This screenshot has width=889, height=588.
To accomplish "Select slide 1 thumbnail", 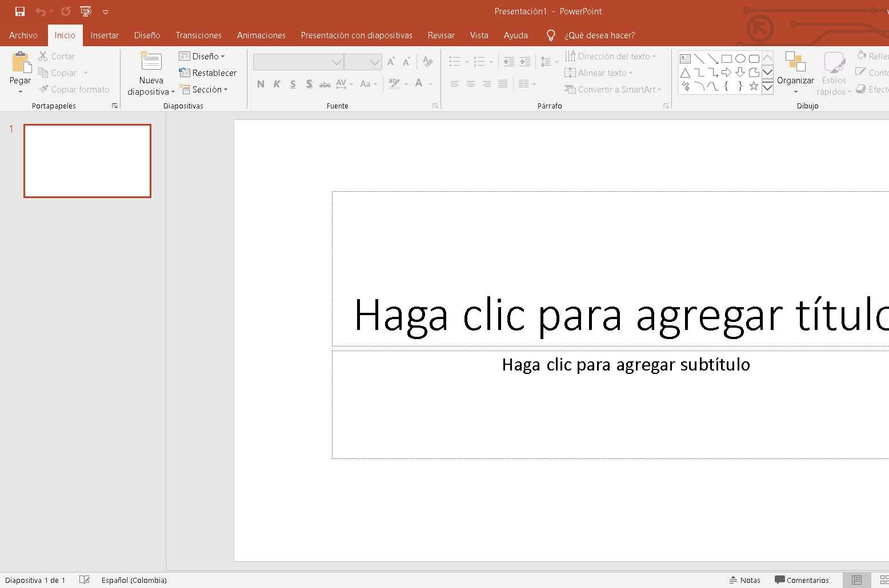I will [x=87, y=161].
